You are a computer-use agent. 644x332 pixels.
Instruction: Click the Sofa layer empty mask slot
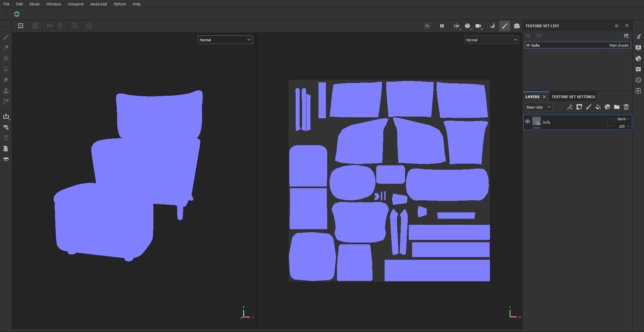611,122
